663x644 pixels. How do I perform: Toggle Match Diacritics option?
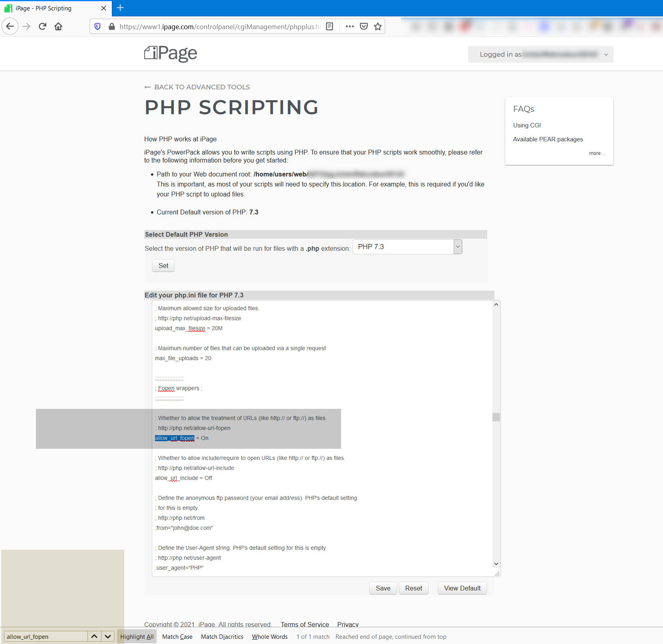[x=222, y=636]
